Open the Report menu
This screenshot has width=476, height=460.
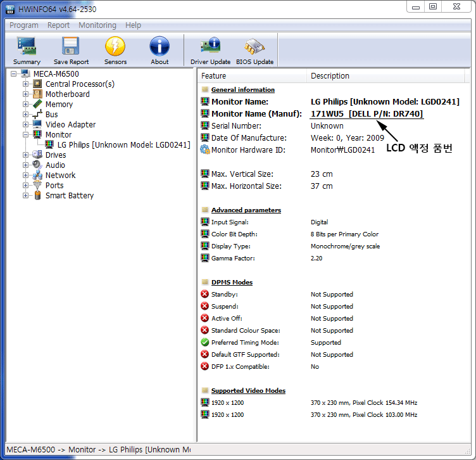pyautogui.click(x=58, y=25)
